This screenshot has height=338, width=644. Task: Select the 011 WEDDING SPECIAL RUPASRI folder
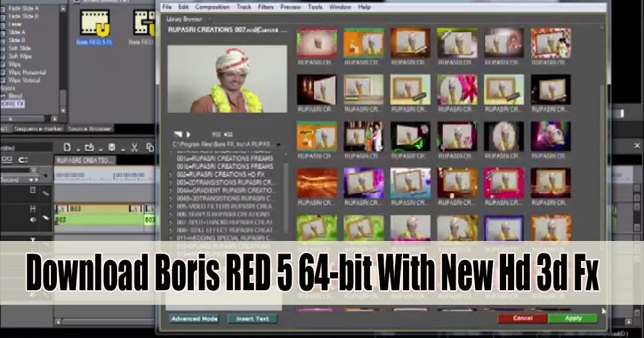click(x=225, y=238)
